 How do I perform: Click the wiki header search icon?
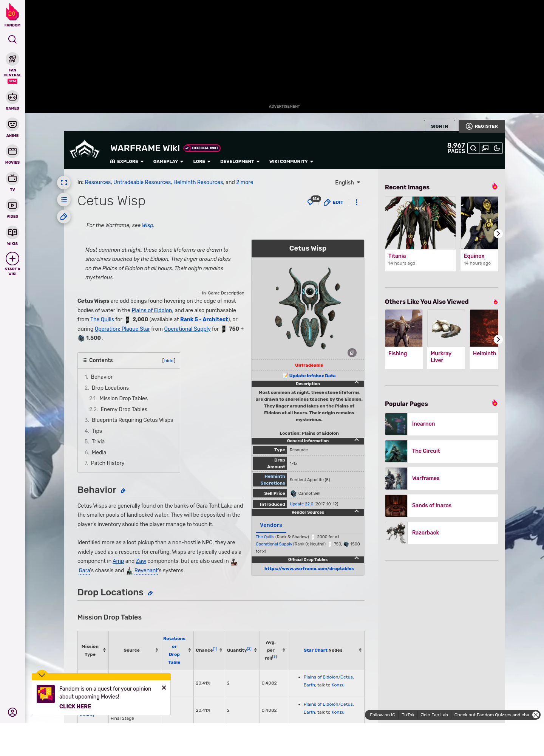[473, 148]
